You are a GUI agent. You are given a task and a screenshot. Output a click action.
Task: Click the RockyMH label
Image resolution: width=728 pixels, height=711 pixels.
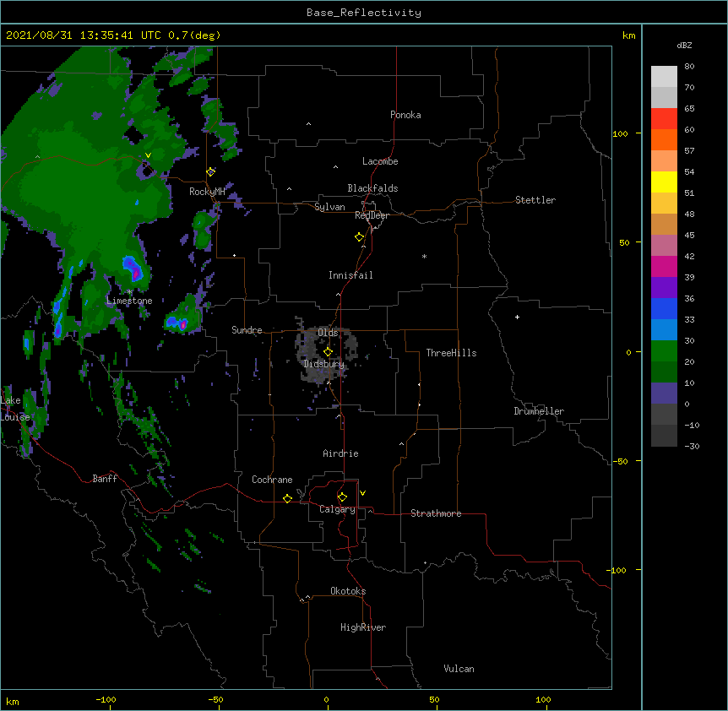point(207,192)
